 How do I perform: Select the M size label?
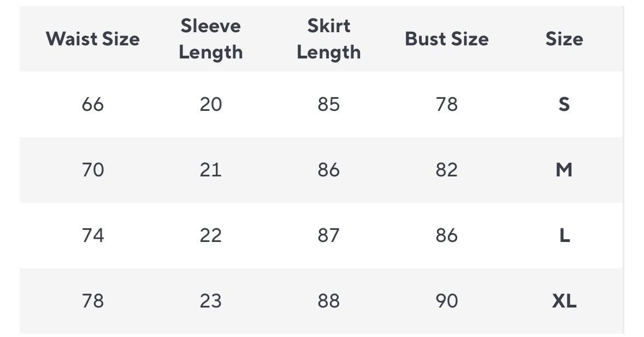pos(564,170)
